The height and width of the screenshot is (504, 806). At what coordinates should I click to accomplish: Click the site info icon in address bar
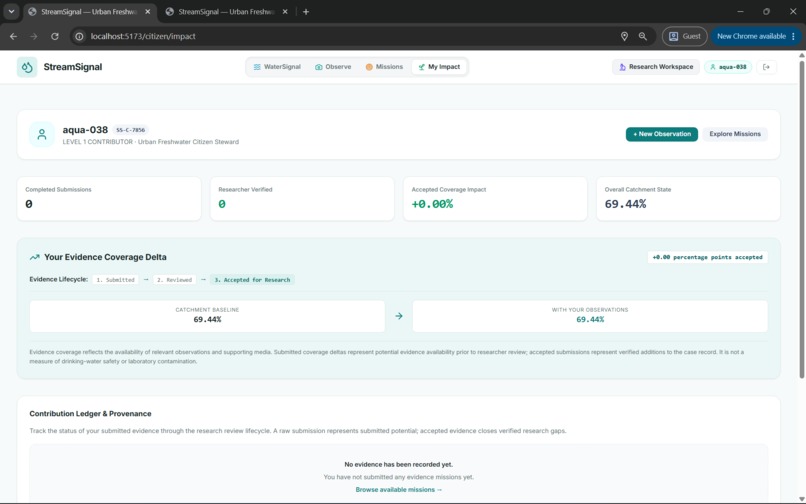[x=79, y=37]
